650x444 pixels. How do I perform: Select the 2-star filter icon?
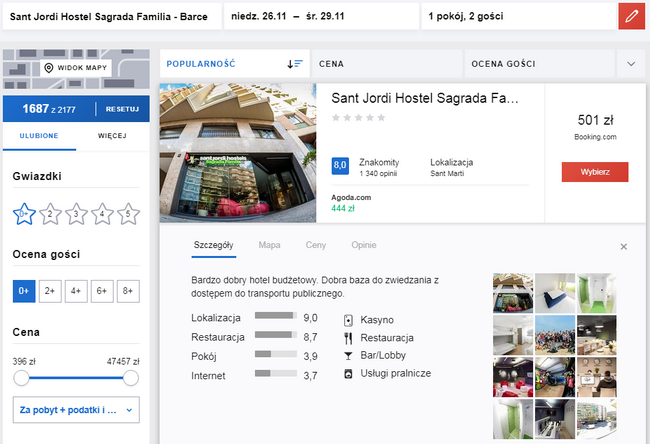(51, 213)
